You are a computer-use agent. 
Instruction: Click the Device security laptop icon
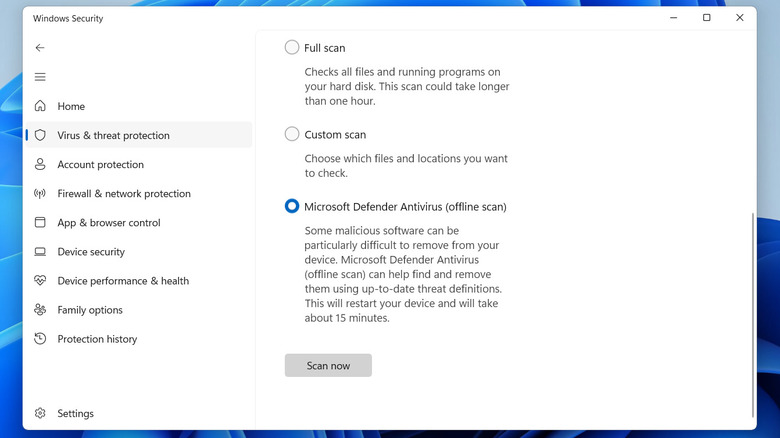[x=40, y=252]
